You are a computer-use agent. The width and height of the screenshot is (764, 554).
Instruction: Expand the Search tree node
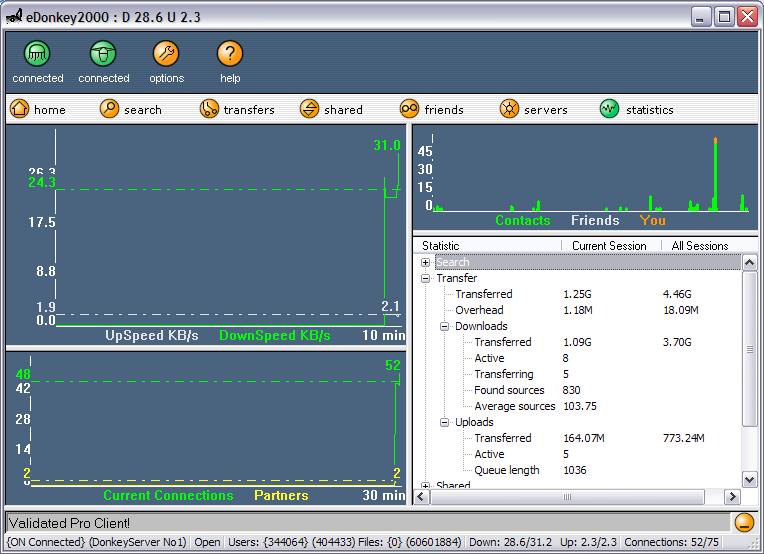425,262
